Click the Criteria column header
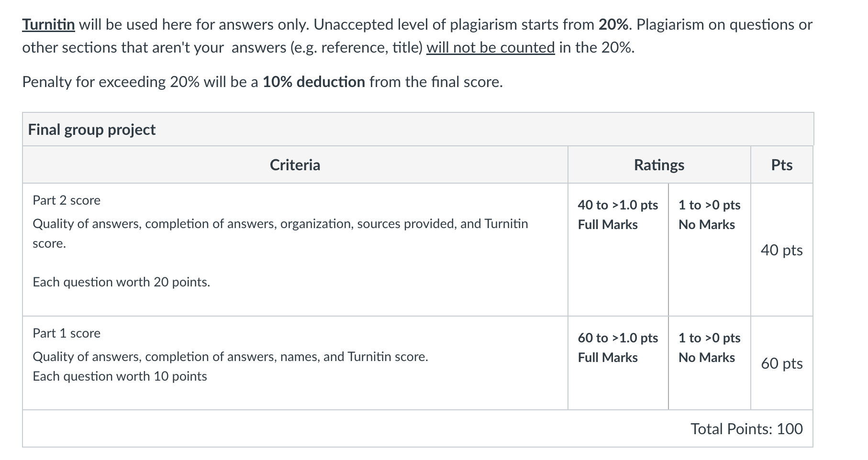Viewport: 868px width, 460px height. pos(295,165)
